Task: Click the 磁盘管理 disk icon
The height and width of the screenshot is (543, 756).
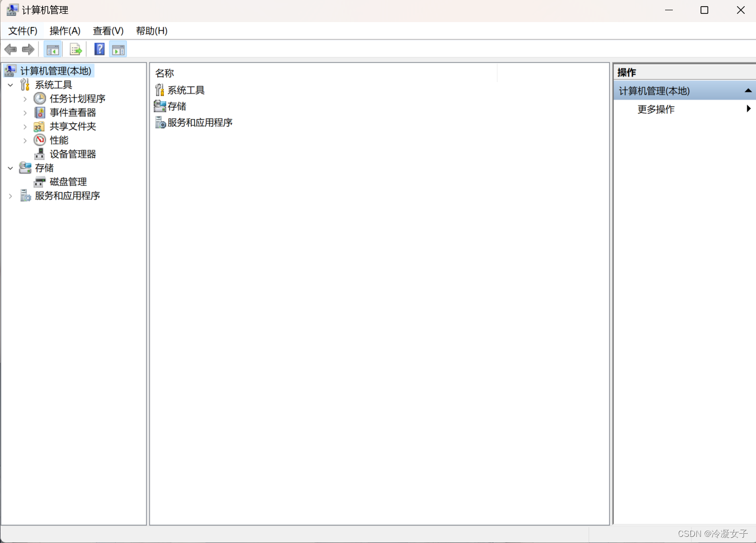Action: tap(40, 182)
